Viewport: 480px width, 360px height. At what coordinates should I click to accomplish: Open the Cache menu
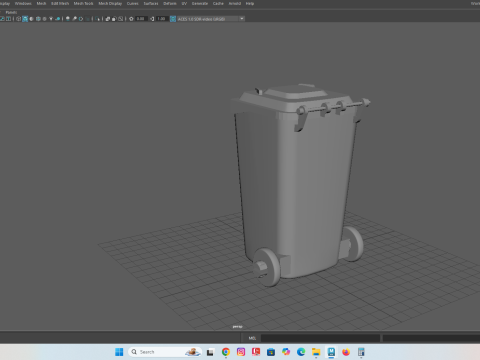(218, 3)
